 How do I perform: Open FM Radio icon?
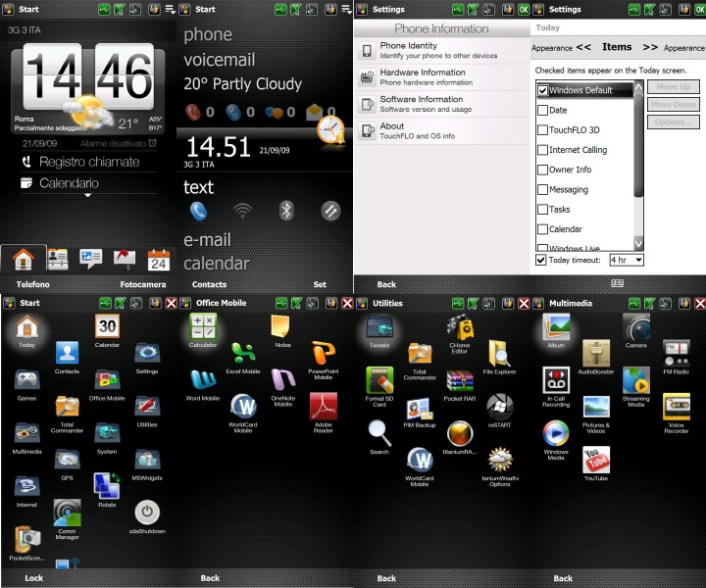677,354
